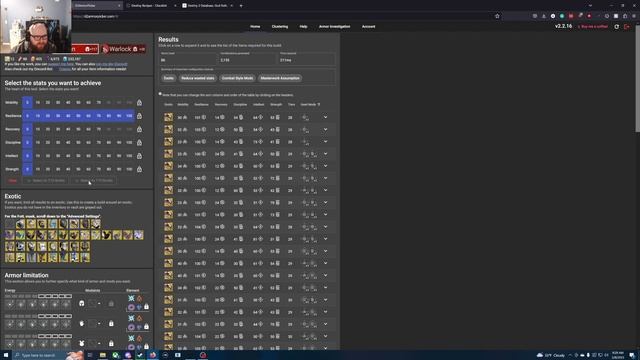
Task: Open Help navigation tab
Action: coord(303,27)
